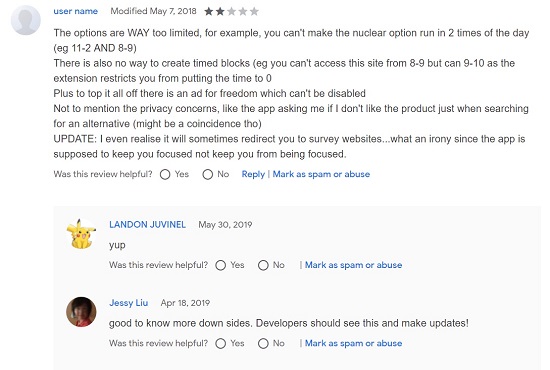Click the fifth empty rating star
The image size is (550, 370).
tap(254, 12)
